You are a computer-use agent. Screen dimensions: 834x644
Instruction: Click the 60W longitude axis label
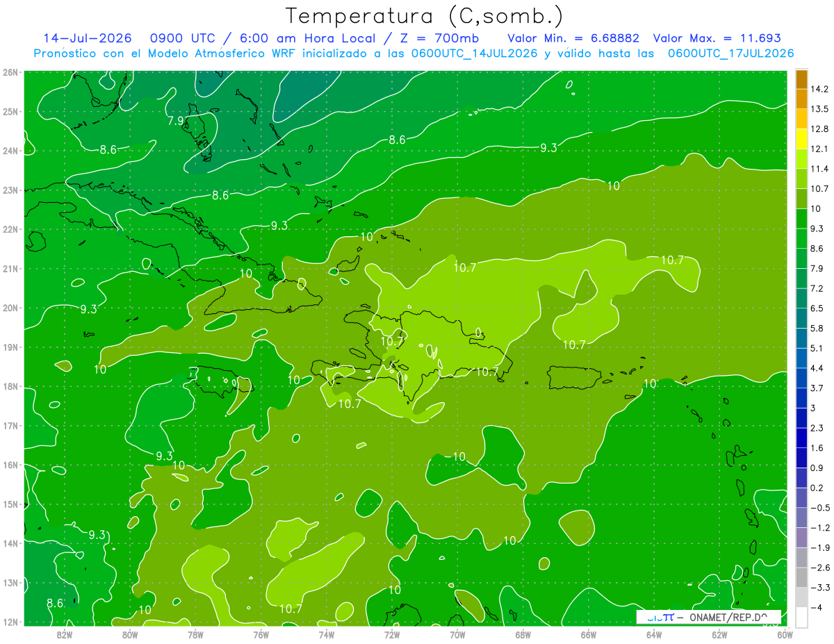pos(785,634)
